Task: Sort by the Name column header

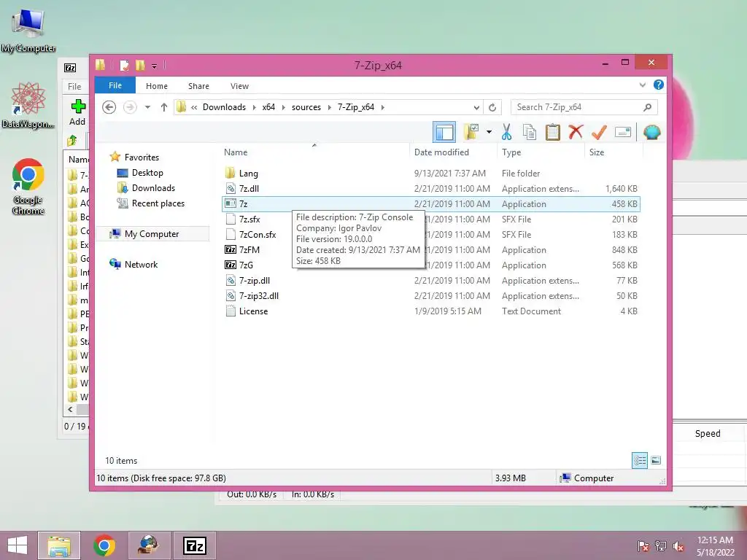Action: [x=314, y=152]
